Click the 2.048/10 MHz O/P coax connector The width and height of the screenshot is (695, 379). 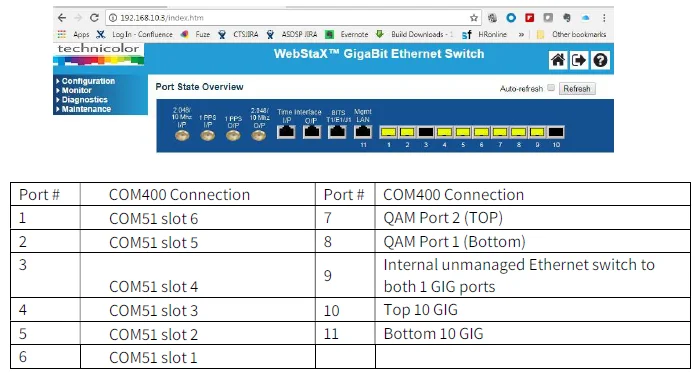click(x=259, y=136)
